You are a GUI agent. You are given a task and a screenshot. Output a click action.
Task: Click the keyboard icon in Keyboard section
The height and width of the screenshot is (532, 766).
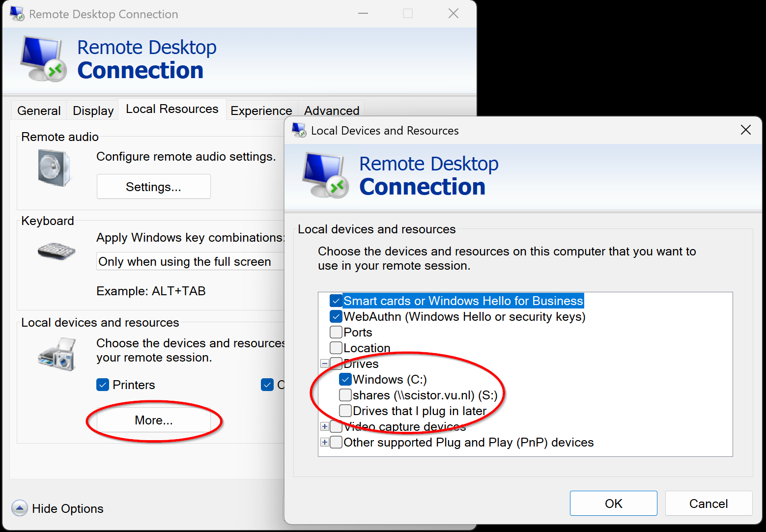point(57,251)
